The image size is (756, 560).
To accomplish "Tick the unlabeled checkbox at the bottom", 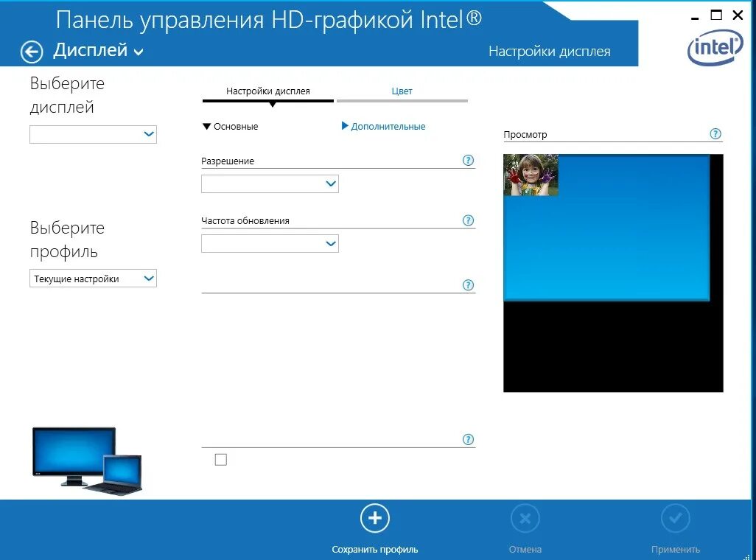I will (x=221, y=460).
